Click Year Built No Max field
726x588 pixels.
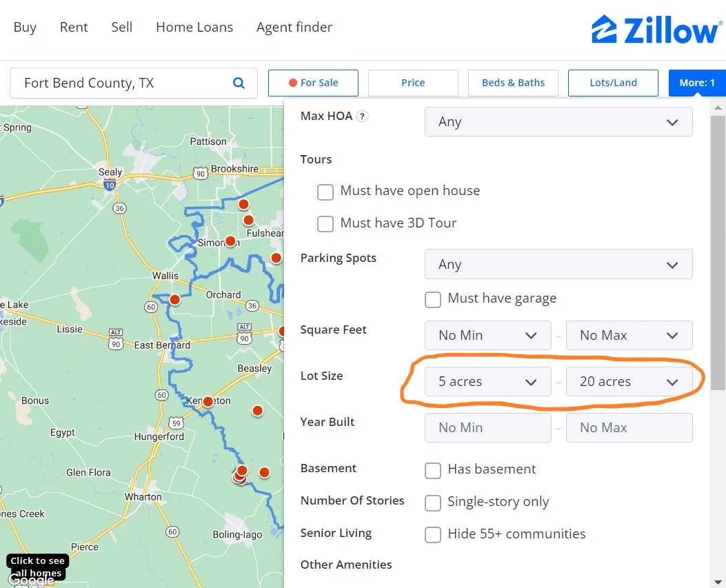[x=629, y=428]
